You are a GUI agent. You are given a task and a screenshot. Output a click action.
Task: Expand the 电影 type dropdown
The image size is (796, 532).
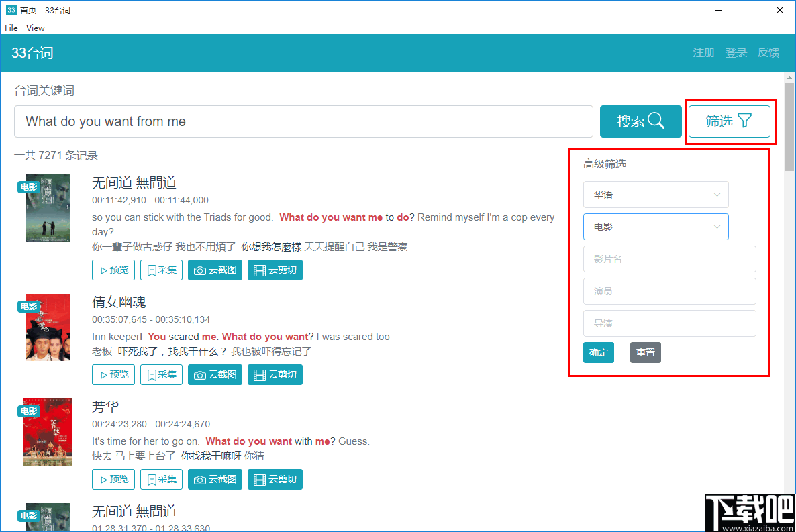pyautogui.click(x=655, y=227)
